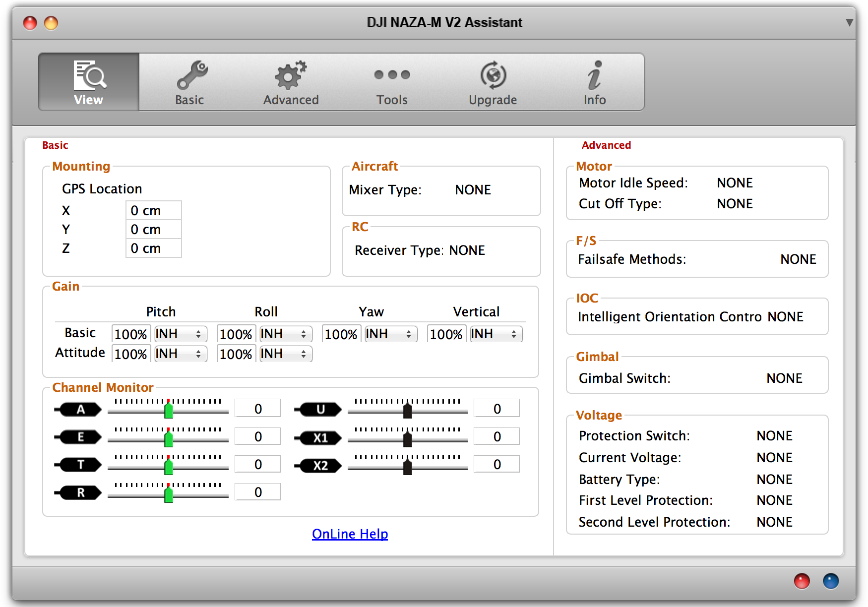Click the X2 channel value box
Screen dimensions: 868x607
pyautogui.click(x=497, y=464)
